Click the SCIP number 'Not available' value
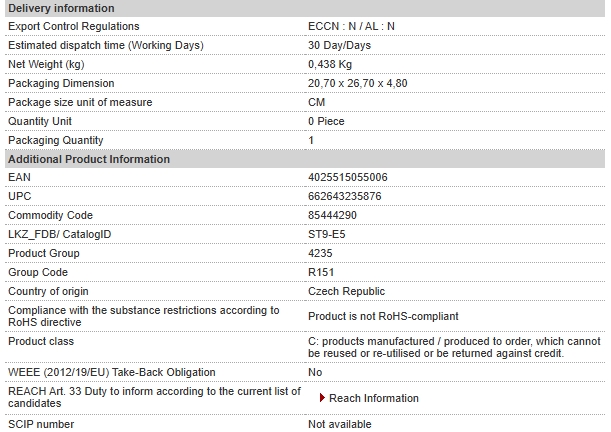Image resolution: width=611 pixels, height=432 pixels. click(339, 424)
